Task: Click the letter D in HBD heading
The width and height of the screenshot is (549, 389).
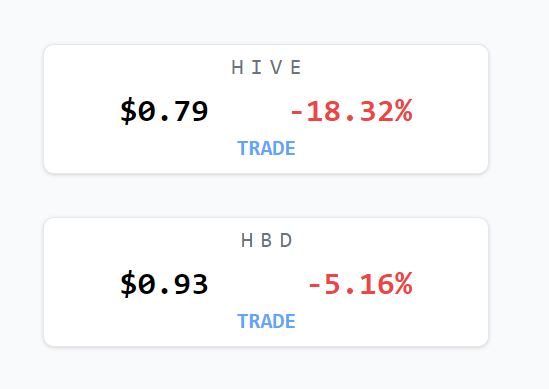Action: pyautogui.click(x=286, y=240)
